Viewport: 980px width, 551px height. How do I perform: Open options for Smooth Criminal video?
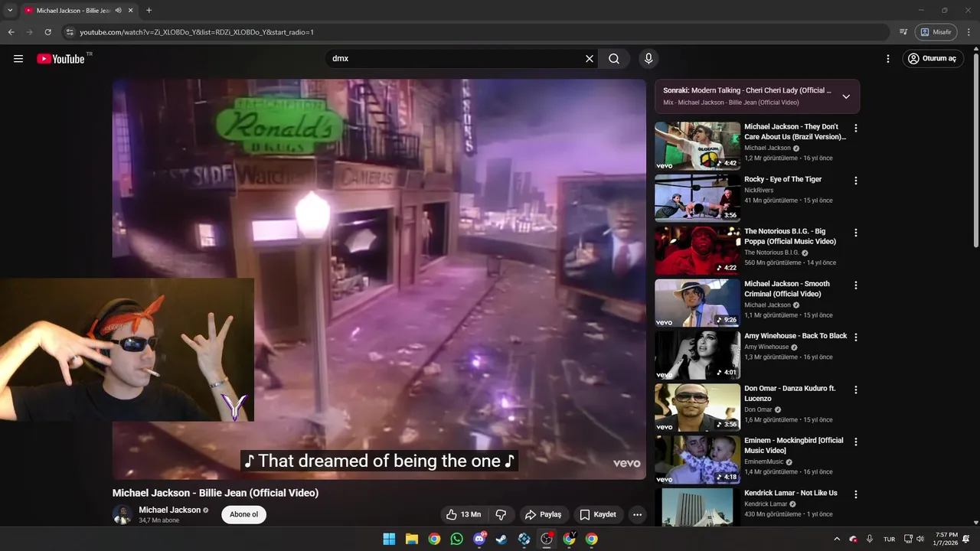856,285
